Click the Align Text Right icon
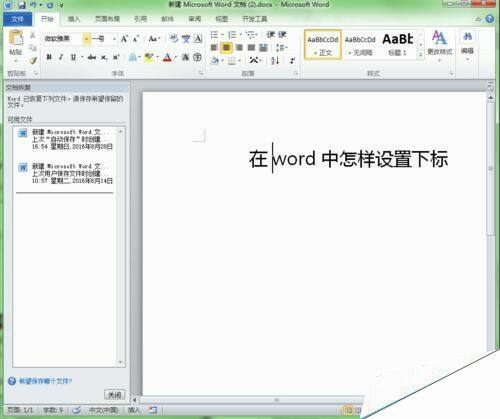The height and width of the screenshot is (419, 500). [239, 48]
